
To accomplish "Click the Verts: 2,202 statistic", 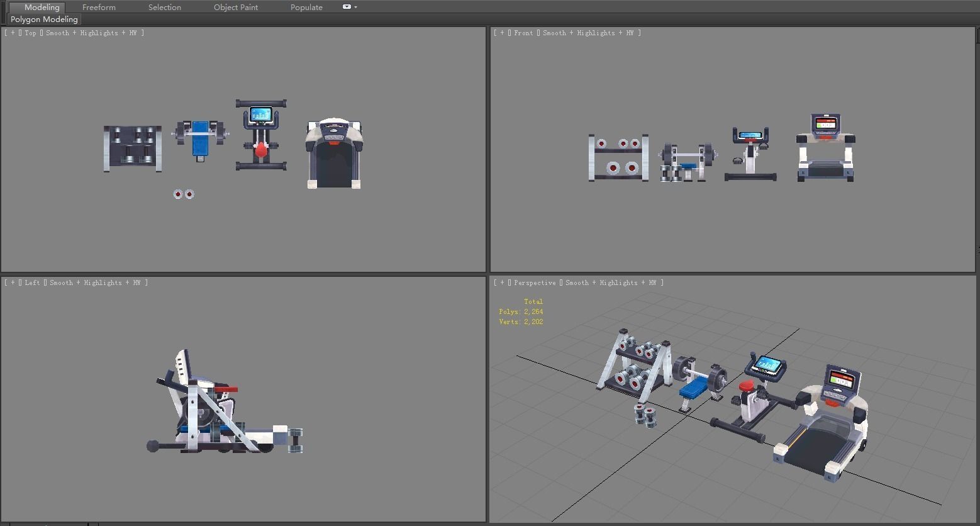I will pos(521,322).
